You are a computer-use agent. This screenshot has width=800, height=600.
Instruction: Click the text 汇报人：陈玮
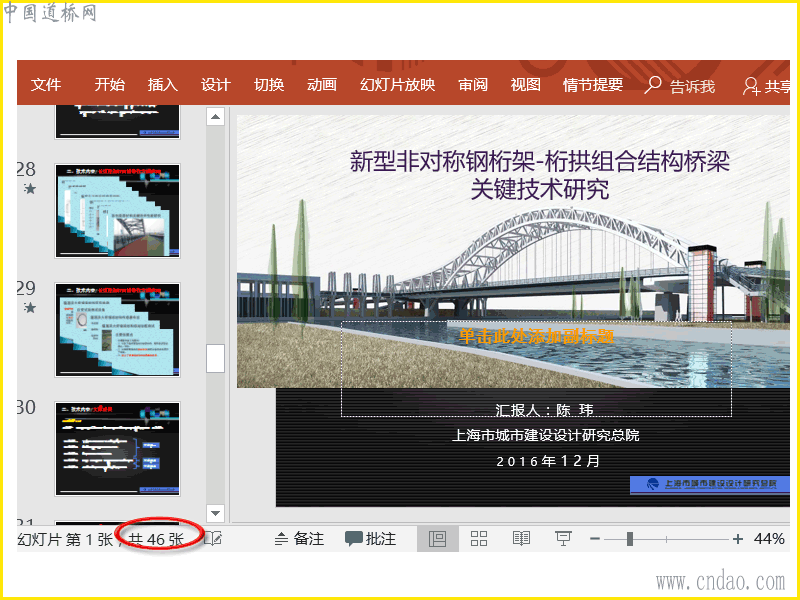(x=544, y=410)
